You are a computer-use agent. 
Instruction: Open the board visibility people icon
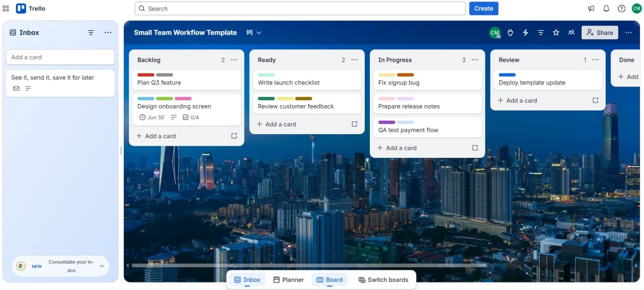coord(571,33)
